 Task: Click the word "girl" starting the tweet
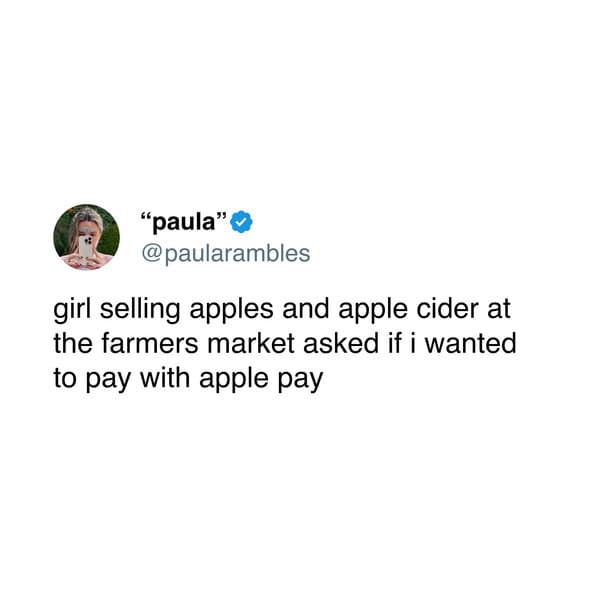click(73, 311)
